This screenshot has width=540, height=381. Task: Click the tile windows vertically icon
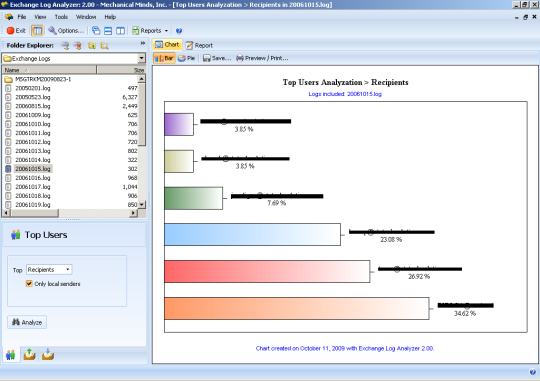pyautogui.click(x=121, y=31)
